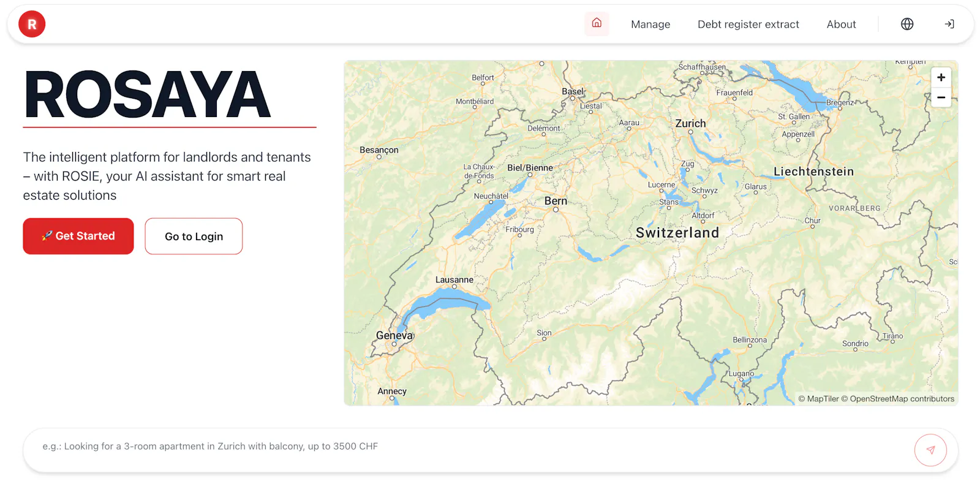Click Switzerland country label on map

tap(677, 233)
